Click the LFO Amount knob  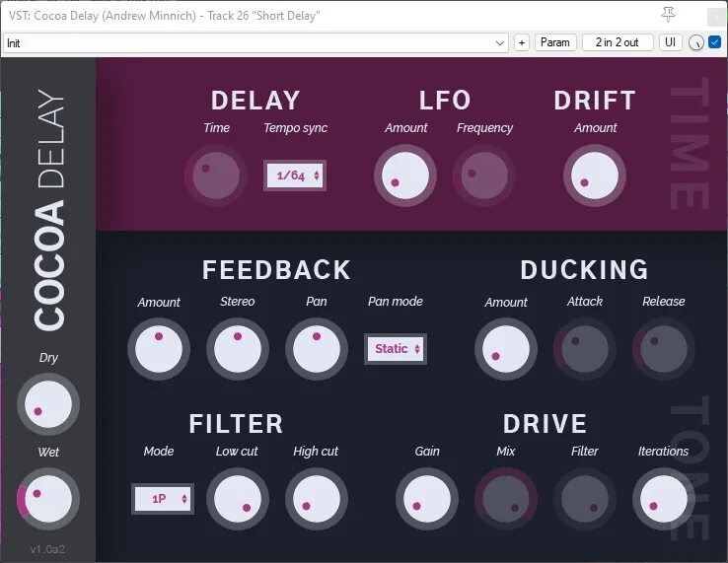click(x=405, y=176)
